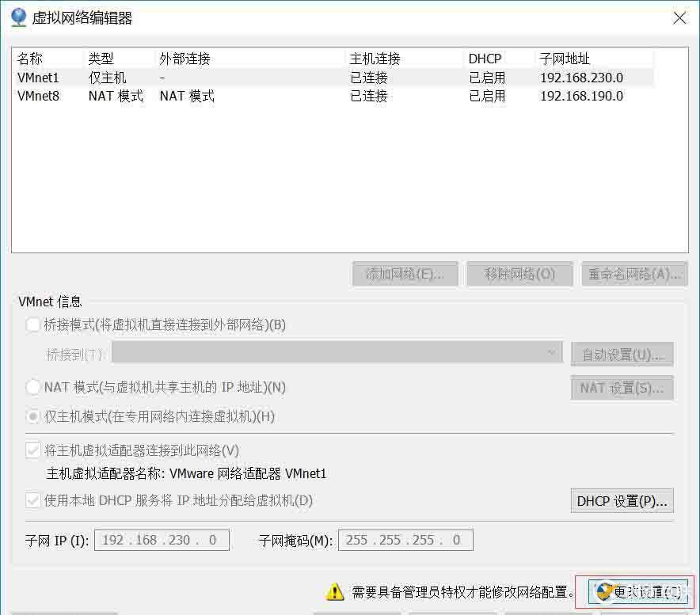Enable 桥接模式 radio button
The height and width of the screenshot is (615, 700).
click(x=32, y=325)
